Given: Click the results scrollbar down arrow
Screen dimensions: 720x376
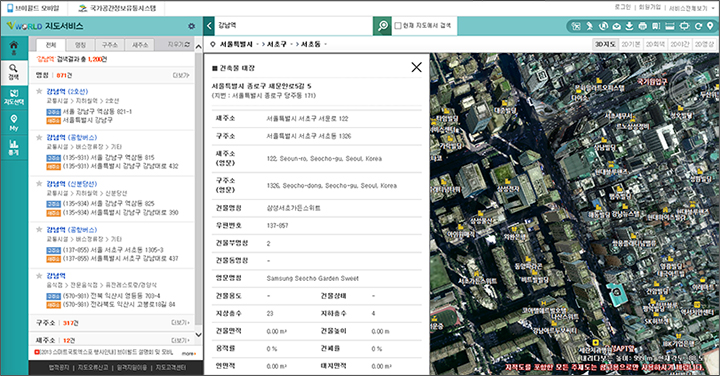Looking at the screenshot, I should pyautogui.click(x=198, y=335).
